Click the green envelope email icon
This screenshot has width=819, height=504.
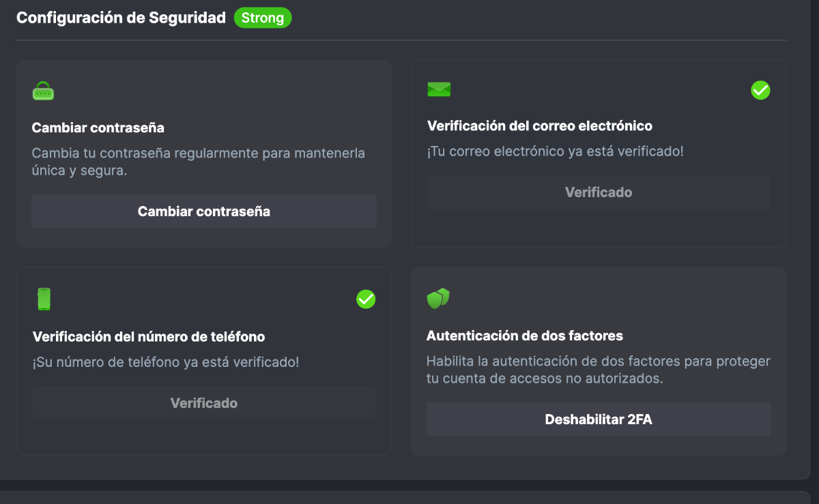439,89
